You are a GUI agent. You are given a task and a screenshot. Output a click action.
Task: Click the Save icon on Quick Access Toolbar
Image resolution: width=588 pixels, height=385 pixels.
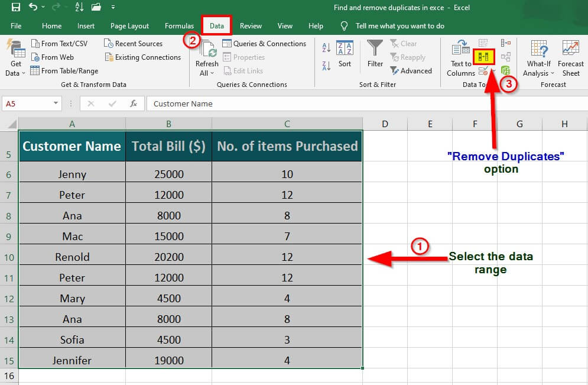[16, 7]
